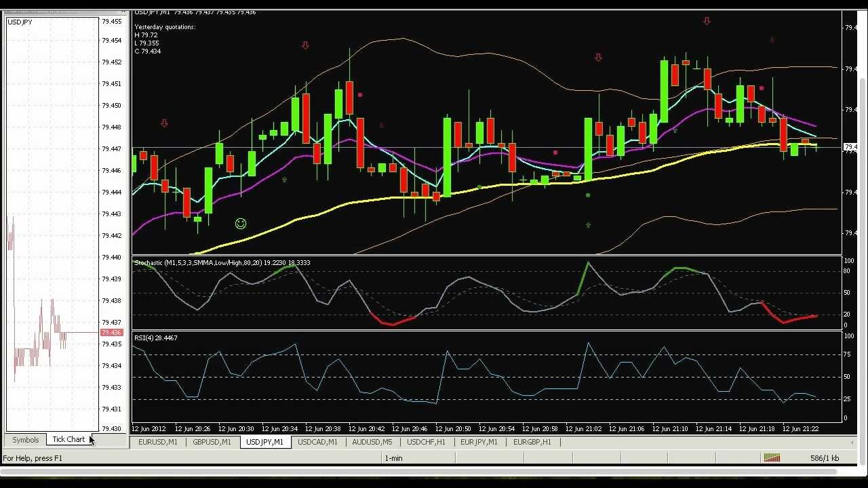Open the AUDUSD,M5 chart tab
The height and width of the screenshot is (488, 868).
(x=372, y=442)
